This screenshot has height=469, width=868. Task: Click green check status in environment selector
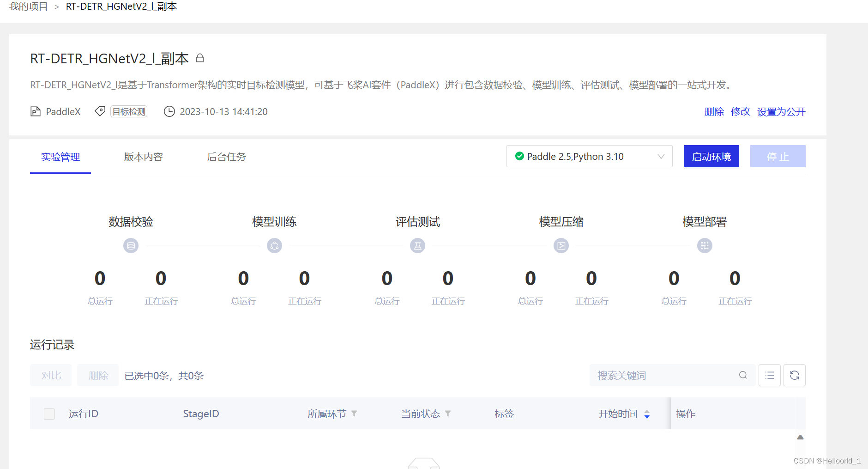tap(519, 156)
